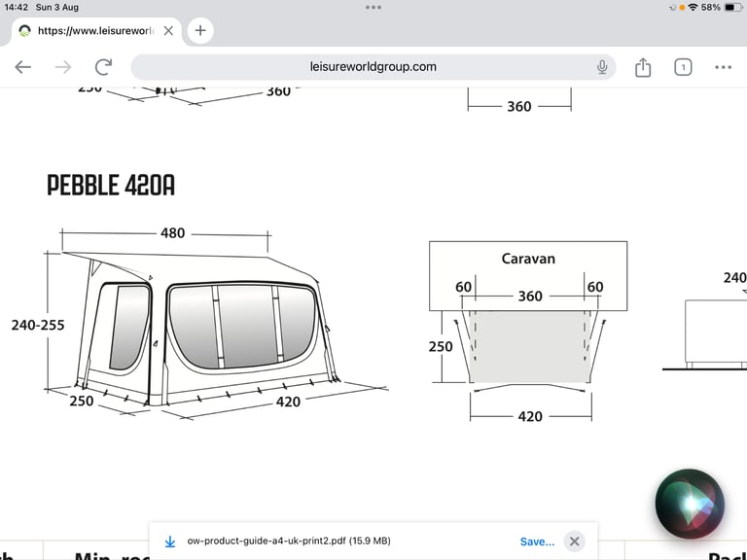This screenshot has width=747, height=560.
Task: Click the 480 width dimension label
Action: click(x=172, y=233)
